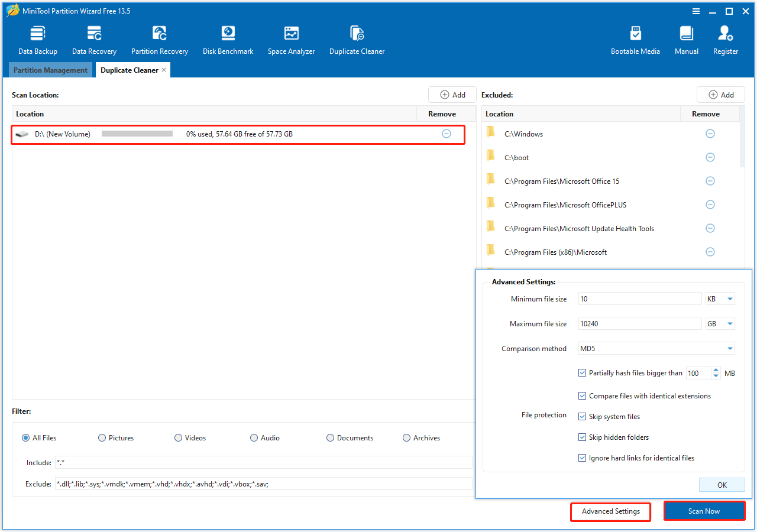Launch Disk Benchmark
This screenshot has width=757, height=532.
(x=228, y=38)
